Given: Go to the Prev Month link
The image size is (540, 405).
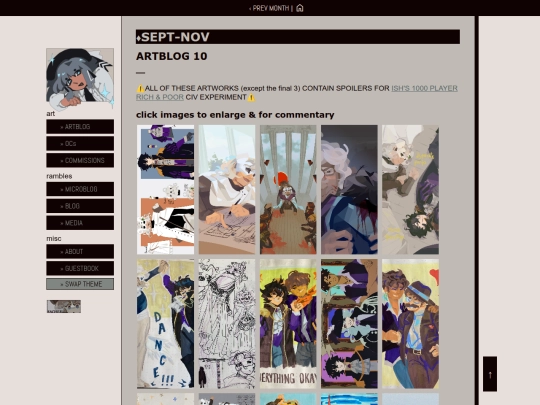Looking at the screenshot, I should (269, 8).
